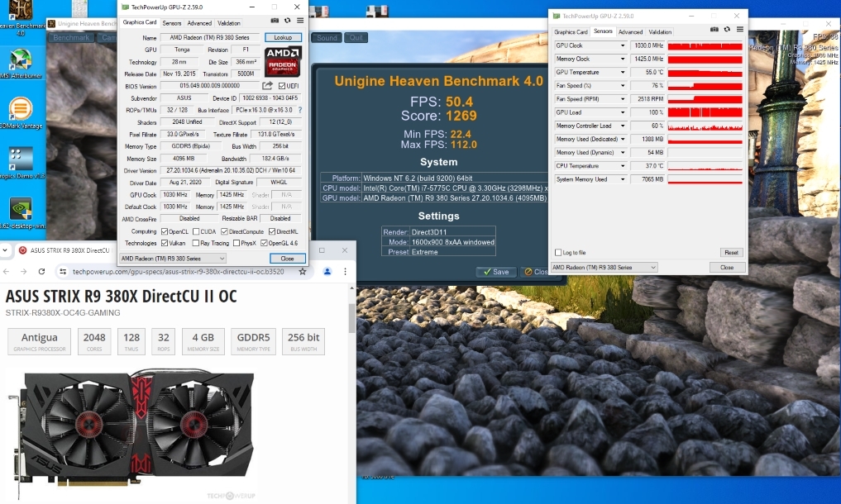The width and height of the screenshot is (841, 504).
Task: View site information icon in address bar
Action: click(63, 272)
